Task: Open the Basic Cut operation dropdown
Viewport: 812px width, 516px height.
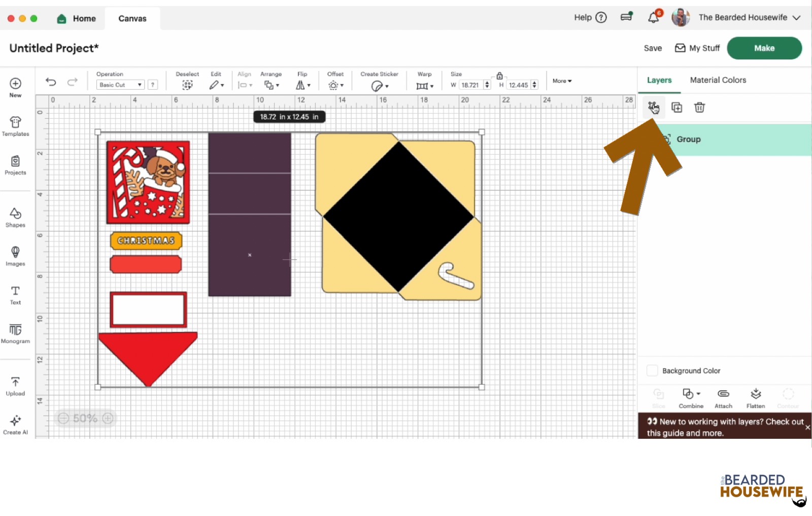Action: (x=119, y=84)
